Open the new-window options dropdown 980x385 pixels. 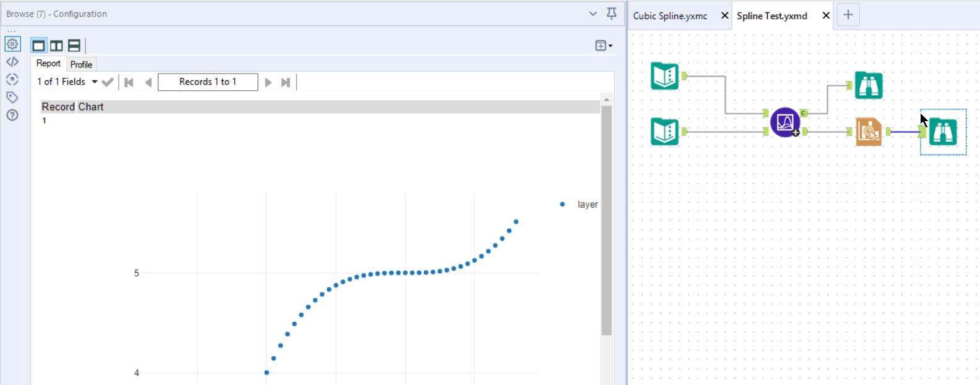[603, 46]
